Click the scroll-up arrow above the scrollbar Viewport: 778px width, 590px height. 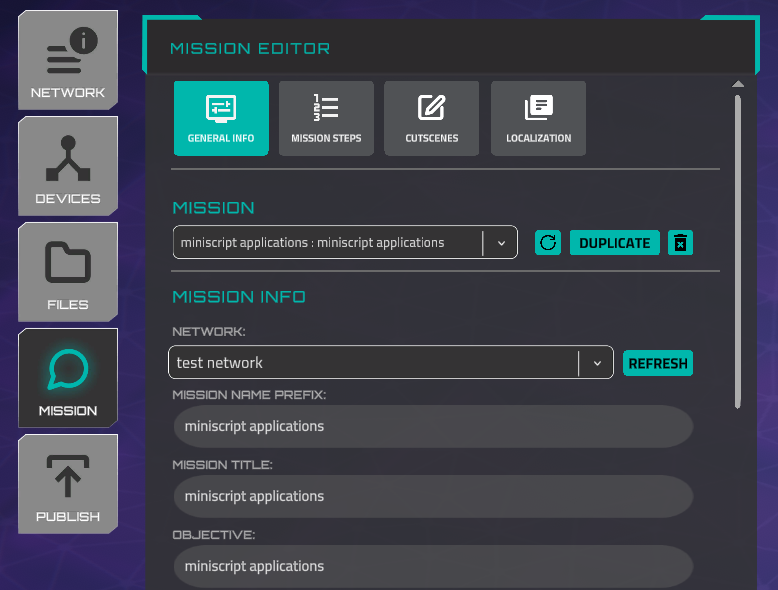(x=738, y=84)
